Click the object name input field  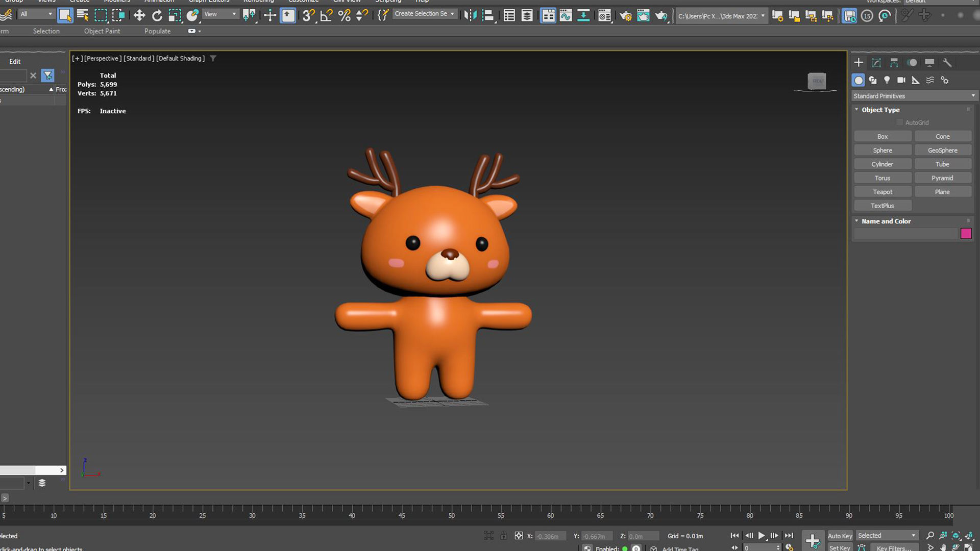(905, 234)
